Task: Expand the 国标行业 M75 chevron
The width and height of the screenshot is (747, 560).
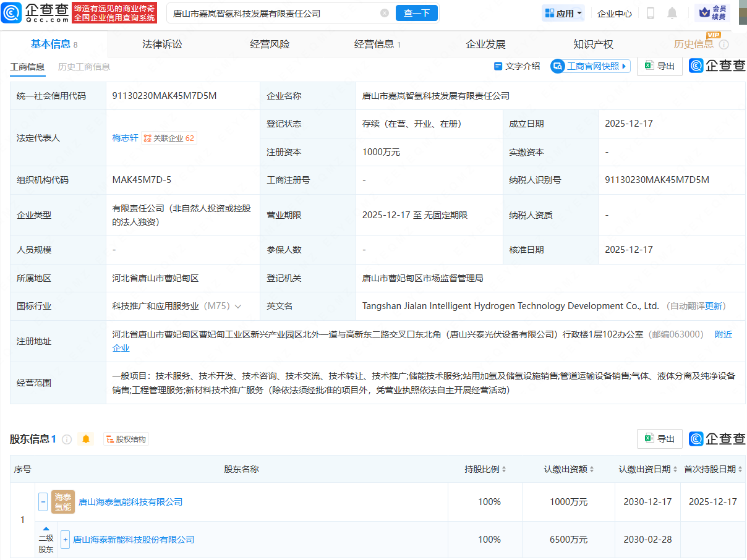Action: point(238,307)
